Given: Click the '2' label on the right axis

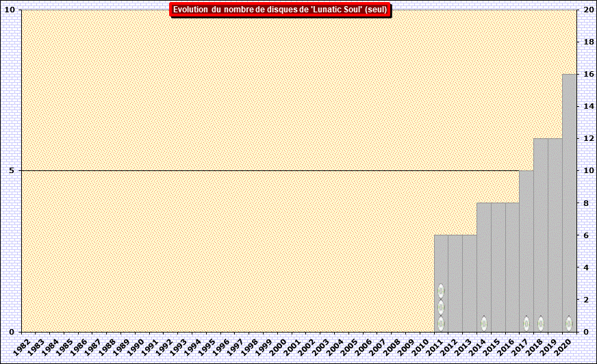Looking at the screenshot, I should pyautogui.click(x=586, y=300).
